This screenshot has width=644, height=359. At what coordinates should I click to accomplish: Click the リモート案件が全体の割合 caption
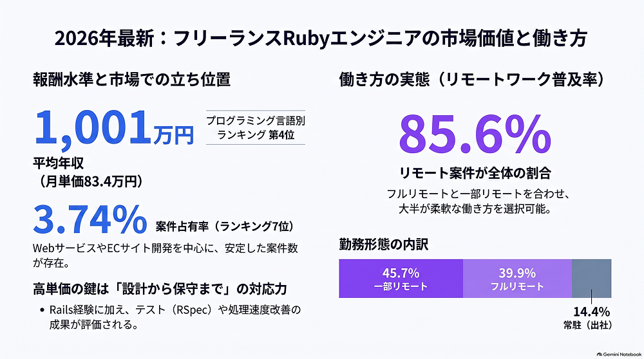tap(475, 173)
